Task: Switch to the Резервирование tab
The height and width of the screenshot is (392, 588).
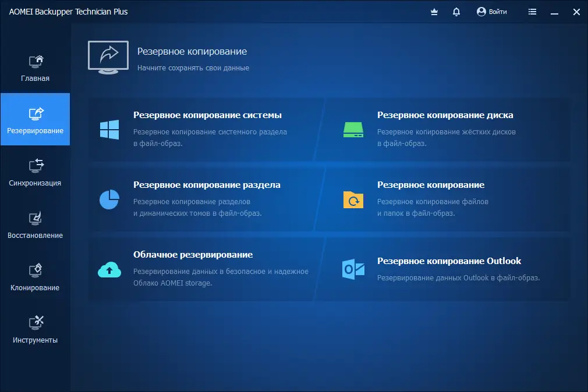Action: (36, 119)
